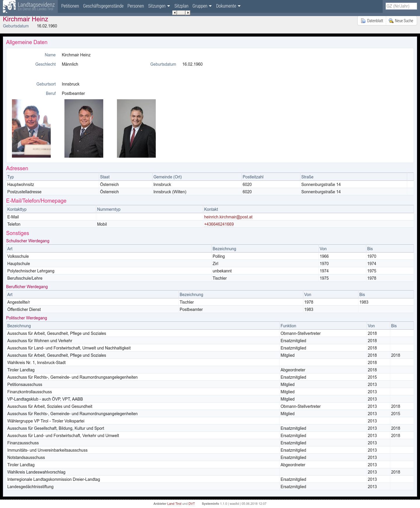Select the Berufsschule/Lehre row
420x508 pixels.
coord(210,278)
